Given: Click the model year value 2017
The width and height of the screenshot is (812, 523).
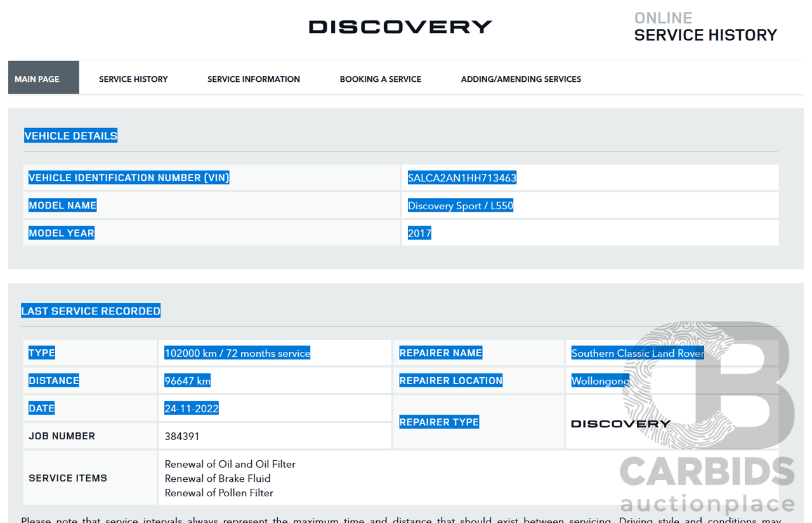Looking at the screenshot, I should [x=419, y=233].
